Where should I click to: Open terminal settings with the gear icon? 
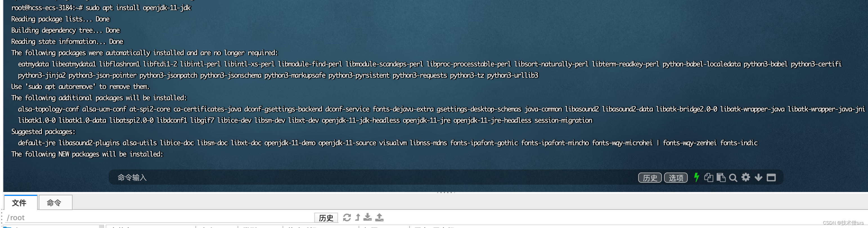[x=746, y=177]
